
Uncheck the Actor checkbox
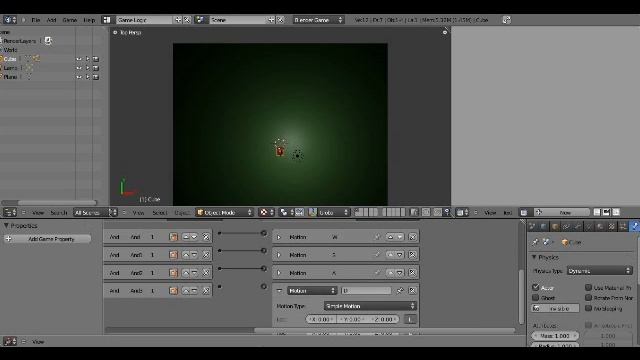tap(536, 288)
